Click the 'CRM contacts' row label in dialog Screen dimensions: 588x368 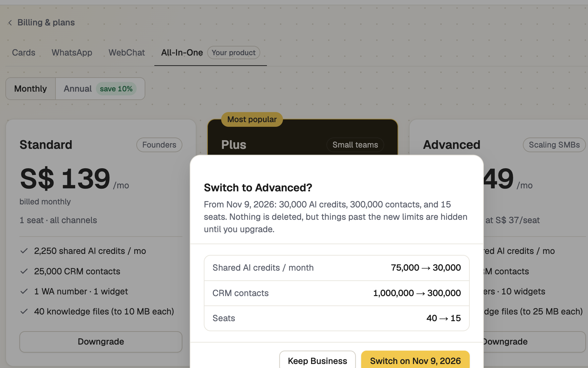click(x=241, y=293)
